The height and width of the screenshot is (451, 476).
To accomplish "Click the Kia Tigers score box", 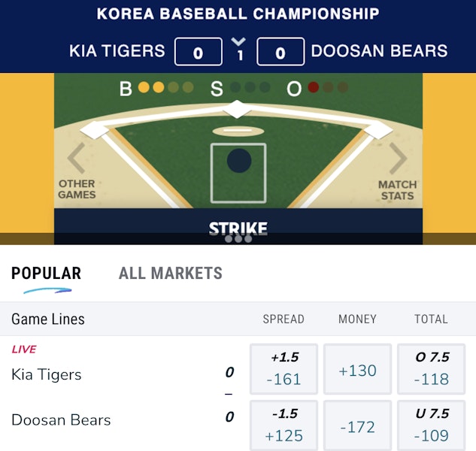I will click(x=198, y=53).
